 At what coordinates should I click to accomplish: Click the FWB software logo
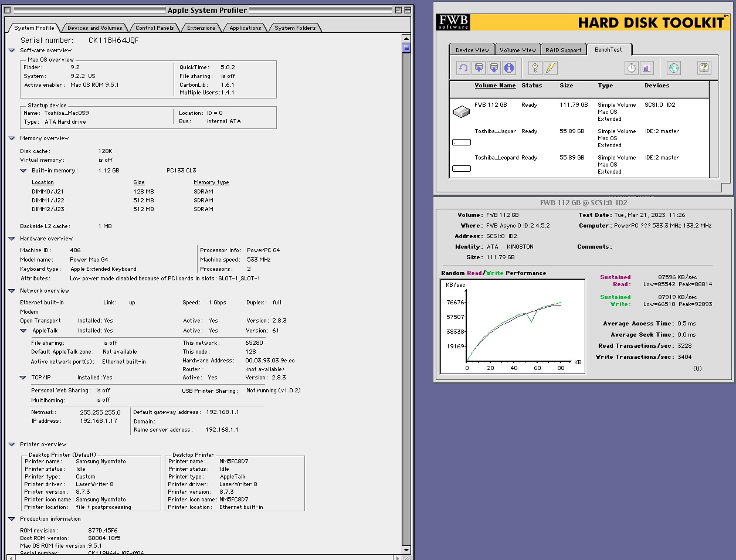click(x=453, y=22)
